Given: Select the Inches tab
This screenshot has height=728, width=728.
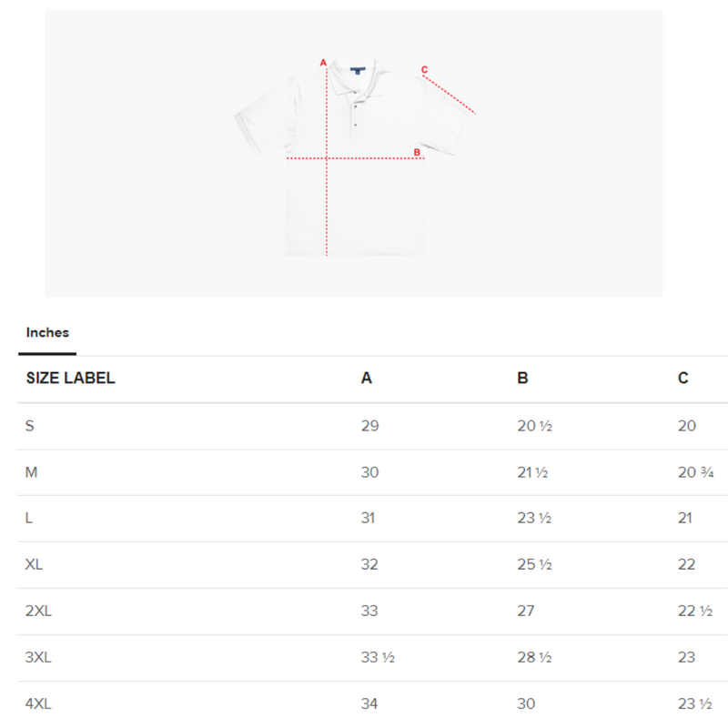Looking at the screenshot, I should 47,333.
